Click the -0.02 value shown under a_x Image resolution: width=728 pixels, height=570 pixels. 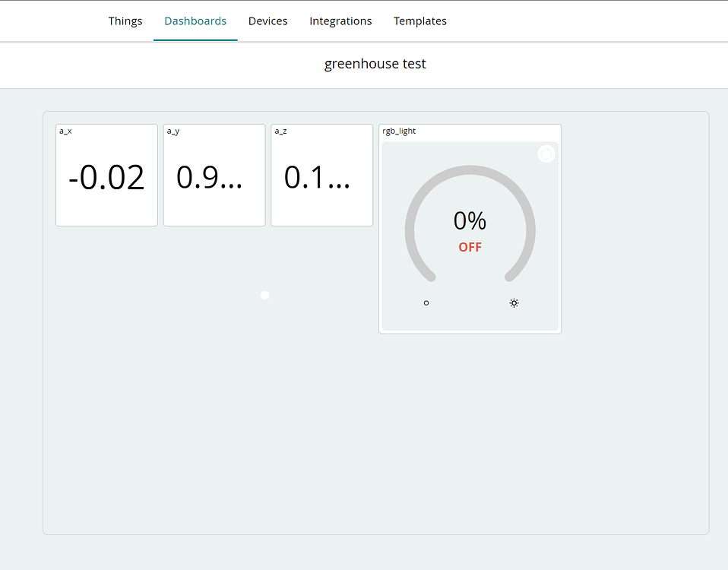pyautogui.click(x=106, y=177)
